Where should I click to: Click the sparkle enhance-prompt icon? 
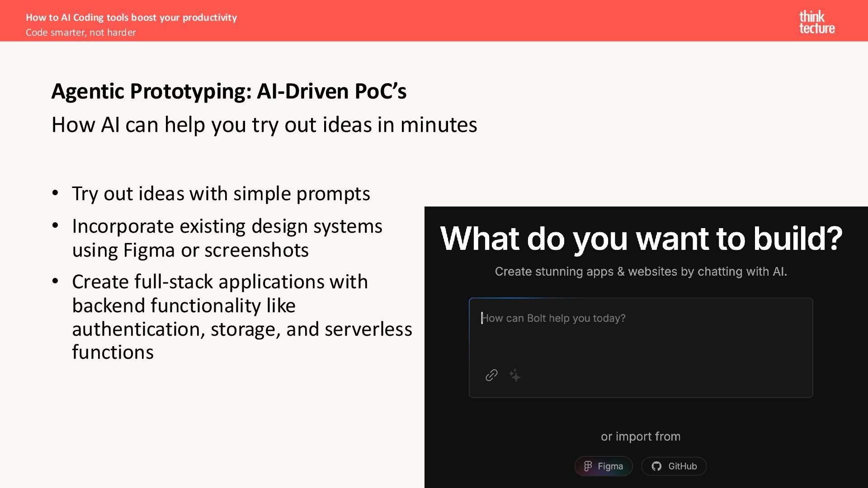515,375
